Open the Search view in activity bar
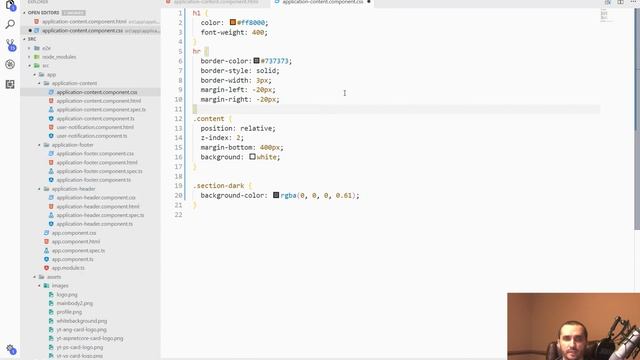 [x=10, y=24]
